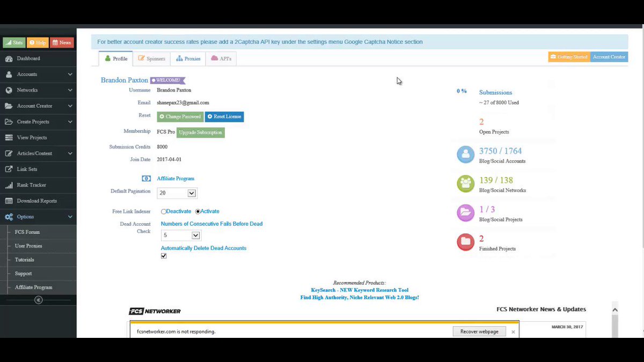The height and width of the screenshot is (362, 644).
Task: Click the FCS Networker logo
Action: click(x=155, y=311)
